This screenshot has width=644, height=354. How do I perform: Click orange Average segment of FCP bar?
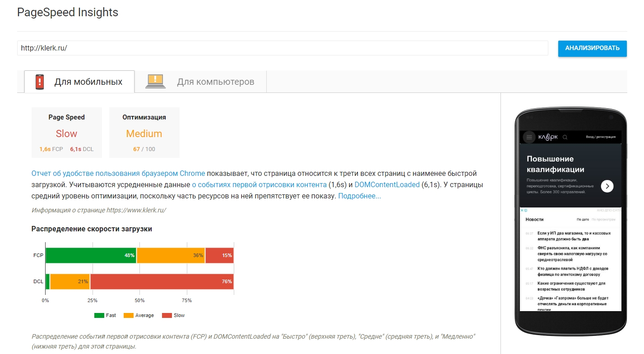pos(171,255)
